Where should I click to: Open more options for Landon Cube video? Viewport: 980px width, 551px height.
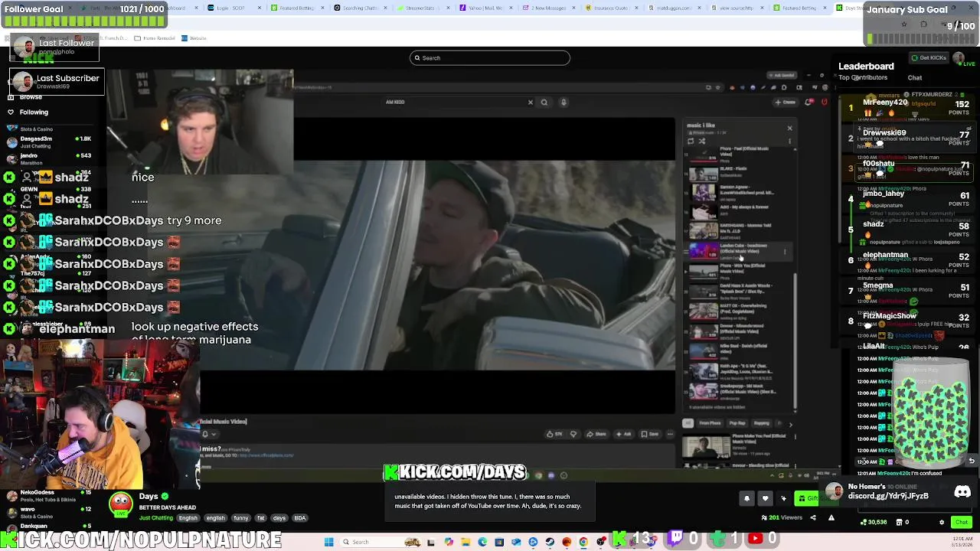pos(785,251)
